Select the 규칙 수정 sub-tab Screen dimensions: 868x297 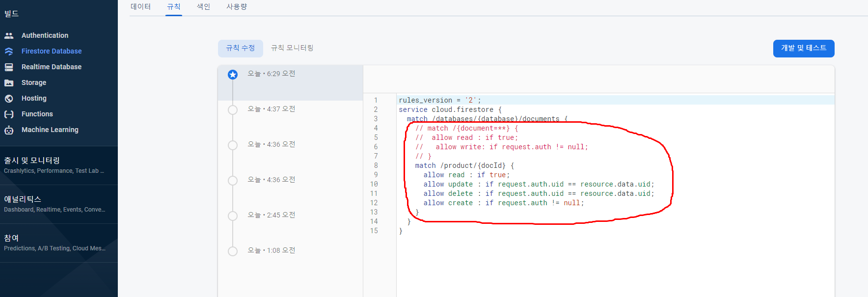point(241,48)
